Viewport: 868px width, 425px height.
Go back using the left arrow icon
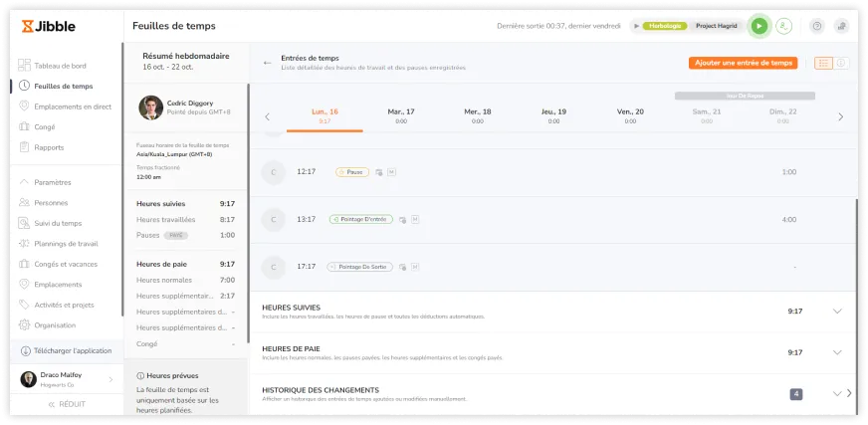(x=267, y=63)
